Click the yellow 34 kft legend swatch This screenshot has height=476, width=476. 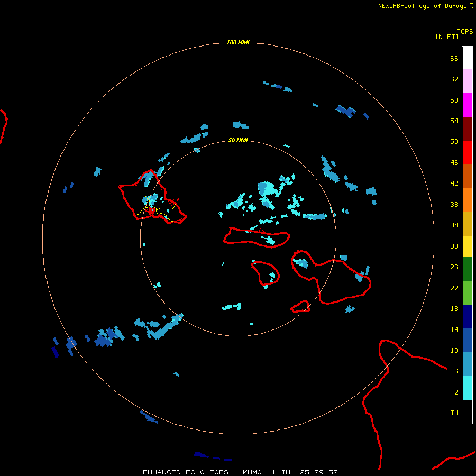tap(467, 246)
